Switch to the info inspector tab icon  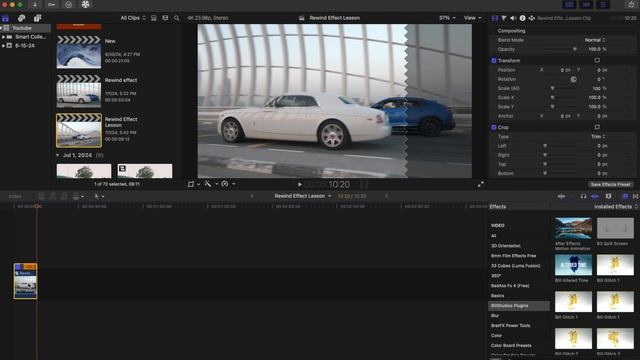(x=522, y=18)
